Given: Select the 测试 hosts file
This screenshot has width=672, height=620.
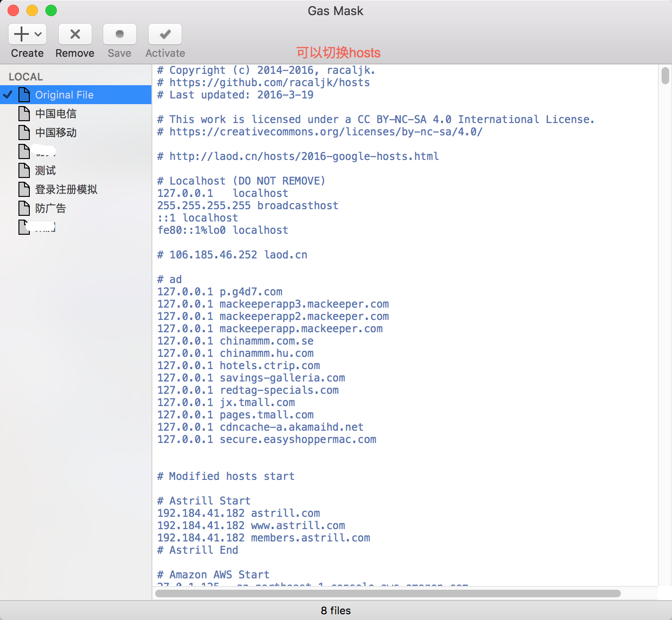Looking at the screenshot, I should [76, 170].
